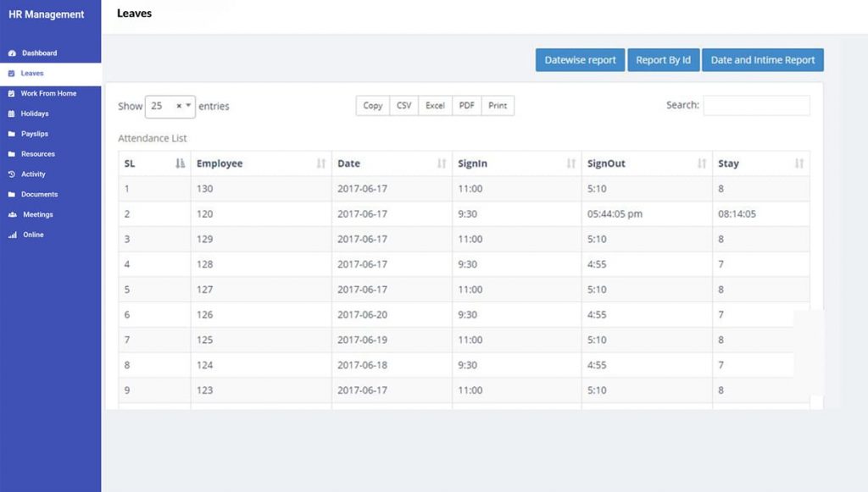The width and height of the screenshot is (868, 492).
Task: Toggle sorting on the Stay column
Action: click(798, 163)
